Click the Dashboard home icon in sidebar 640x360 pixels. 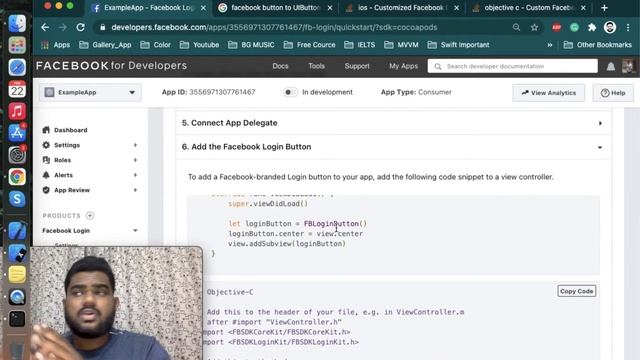46,130
